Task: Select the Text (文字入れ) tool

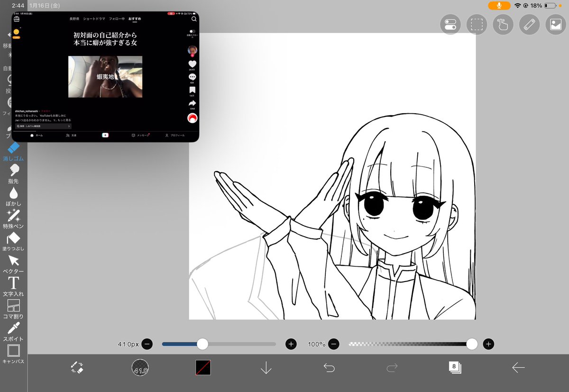Action: (13, 286)
